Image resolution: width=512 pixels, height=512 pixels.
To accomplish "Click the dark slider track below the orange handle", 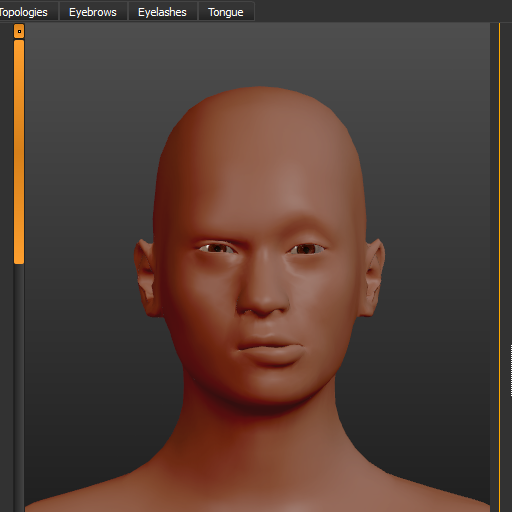I will pyautogui.click(x=19, y=388).
